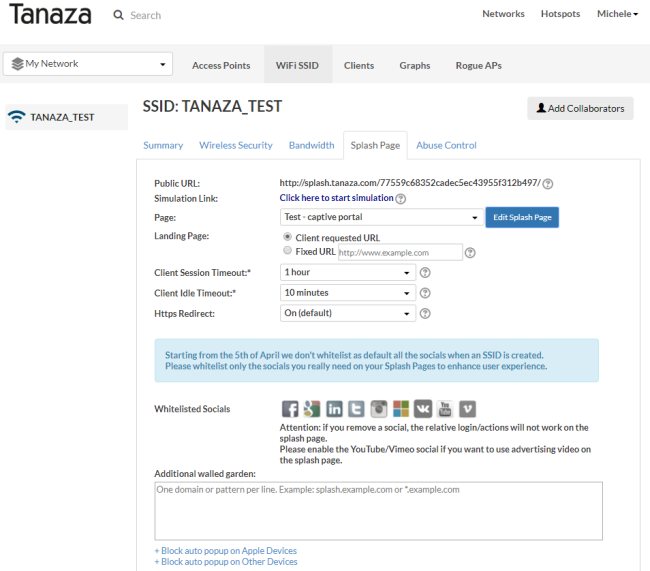650x571 pixels.
Task: Open the Rogue APs tab
Action: pyautogui.click(x=478, y=66)
